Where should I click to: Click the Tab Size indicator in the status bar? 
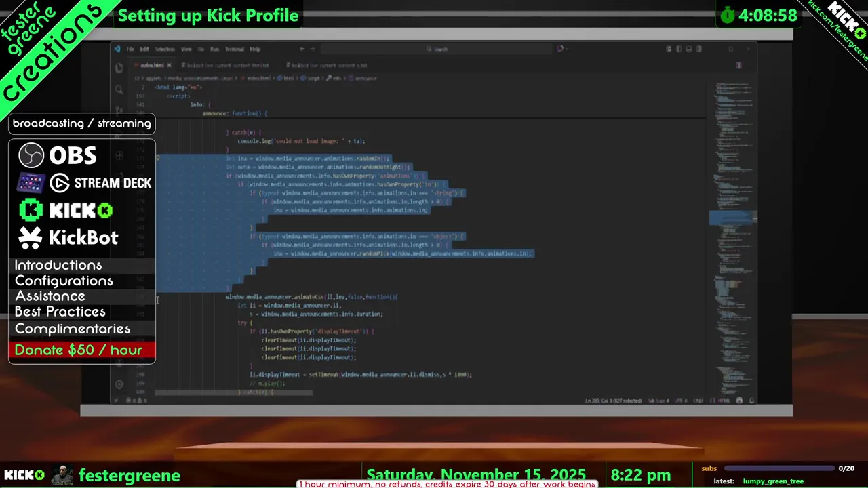[x=659, y=401]
